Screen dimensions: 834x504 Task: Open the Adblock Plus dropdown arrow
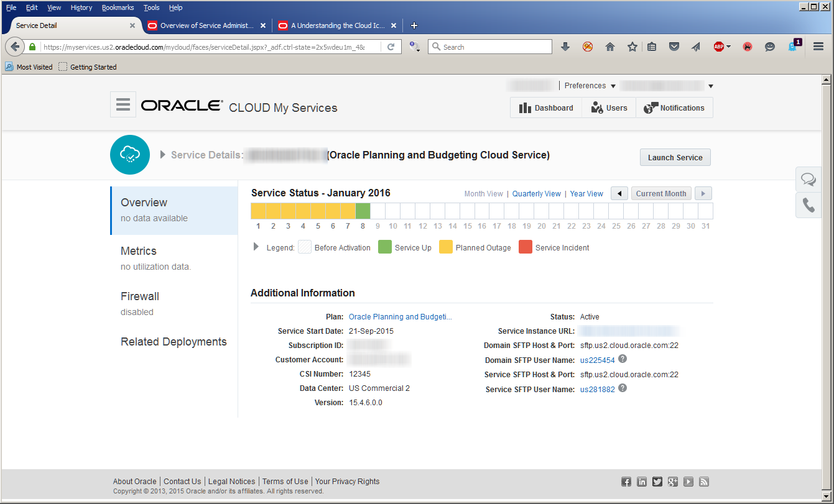728,47
